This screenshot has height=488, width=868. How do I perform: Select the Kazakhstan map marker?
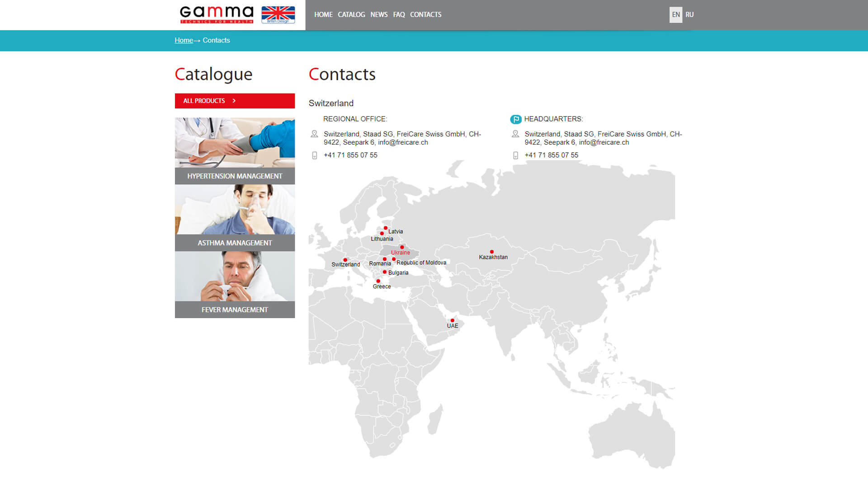[x=492, y=252]
